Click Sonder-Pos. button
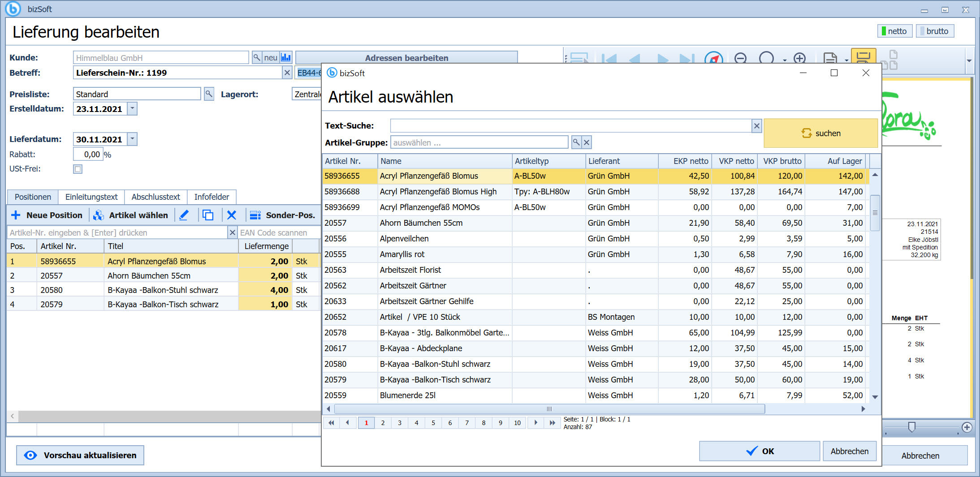 (282, 215)
